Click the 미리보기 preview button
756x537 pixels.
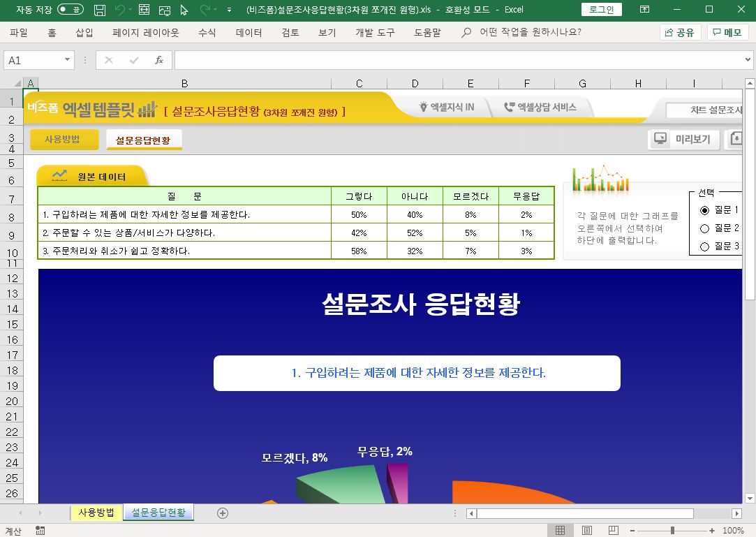click(x=683, y=139)
